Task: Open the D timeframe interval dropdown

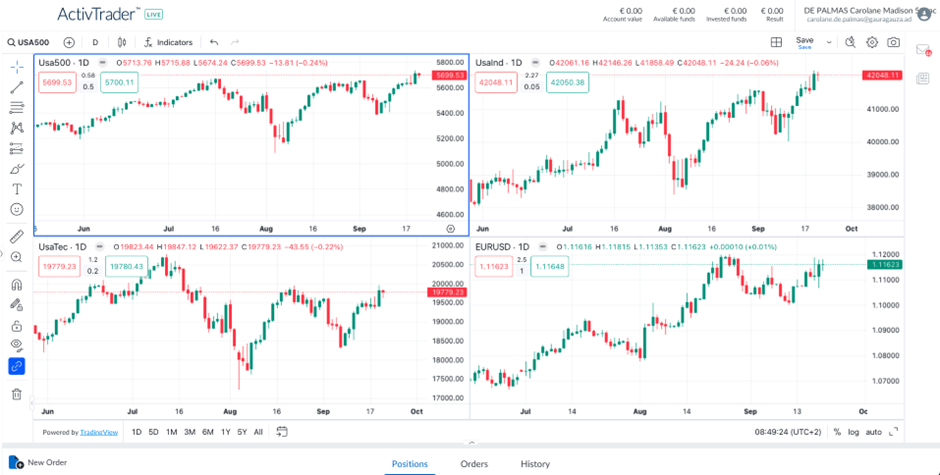Action: 96,42
